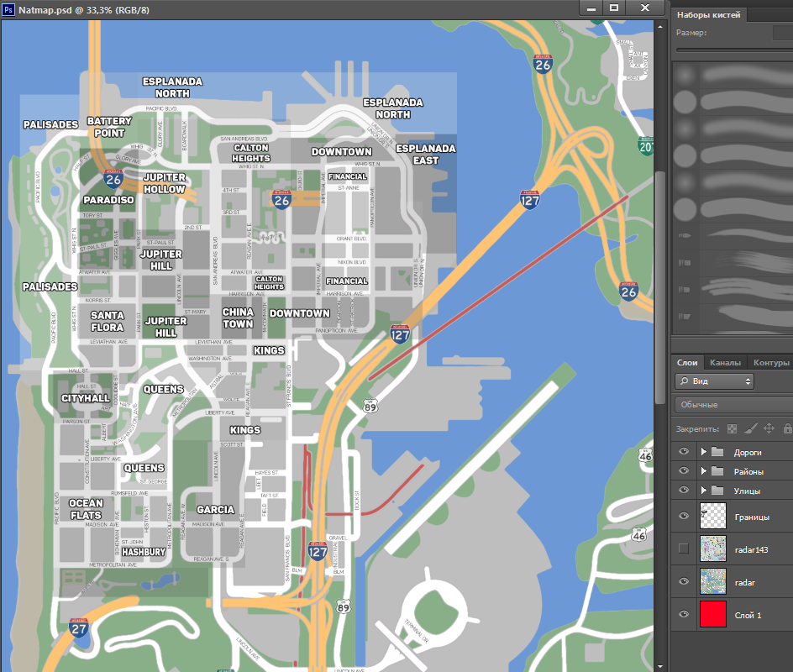
Task: Select layer name Улицы
Action: [747, 491]
